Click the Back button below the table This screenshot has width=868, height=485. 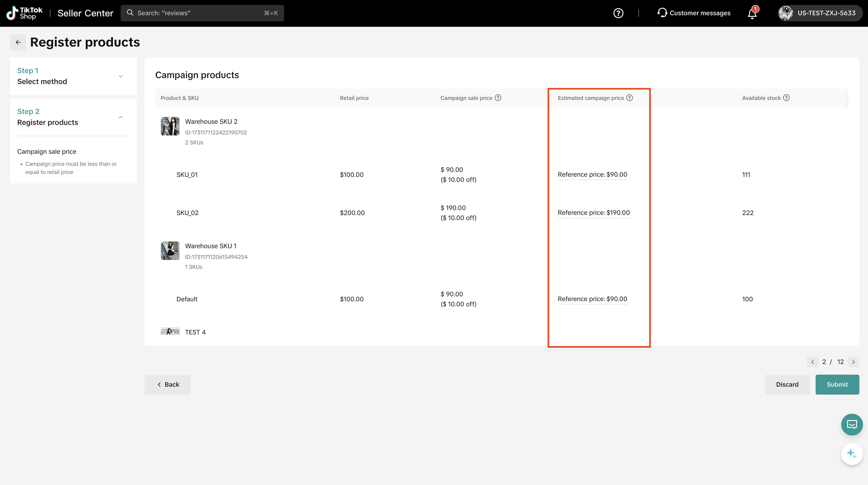coord(167,384)
